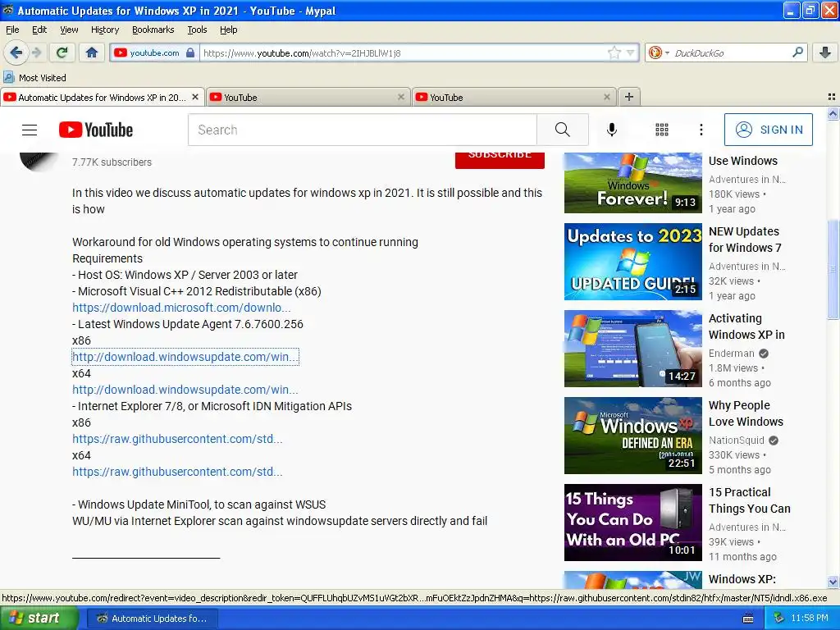Click the magnifier in the DuckDuckGo search box
This screenshot has height=630, width=840.
[797, 52]
